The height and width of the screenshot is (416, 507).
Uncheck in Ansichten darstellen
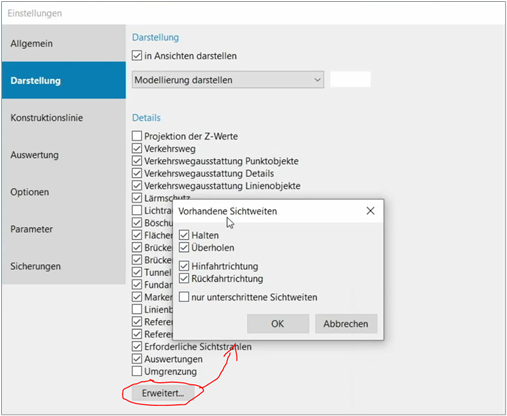coord(137,55)
